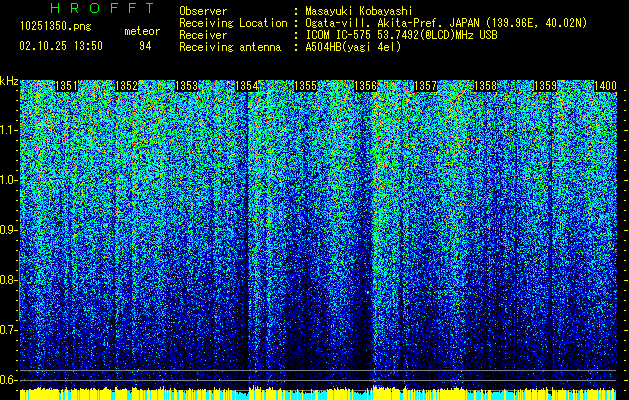Click the HROFFT title text

(x=102, y=8)
